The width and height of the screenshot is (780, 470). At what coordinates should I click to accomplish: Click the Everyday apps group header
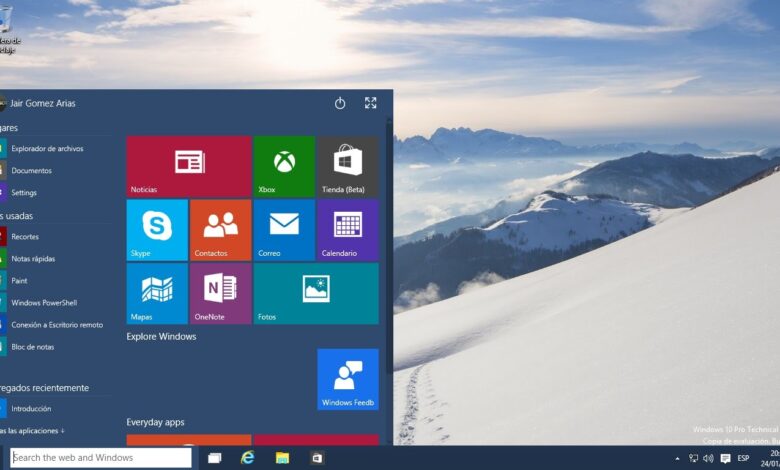click(155, 422)
